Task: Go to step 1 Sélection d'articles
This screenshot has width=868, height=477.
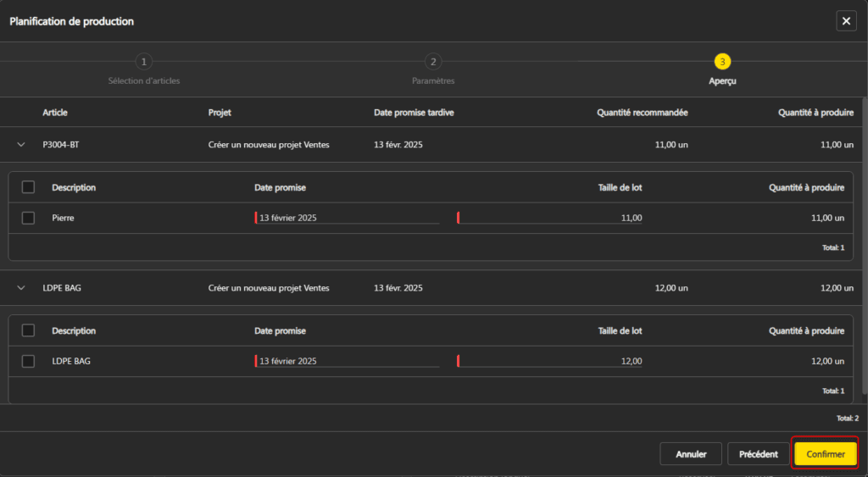Action: (x=144, y=62)
